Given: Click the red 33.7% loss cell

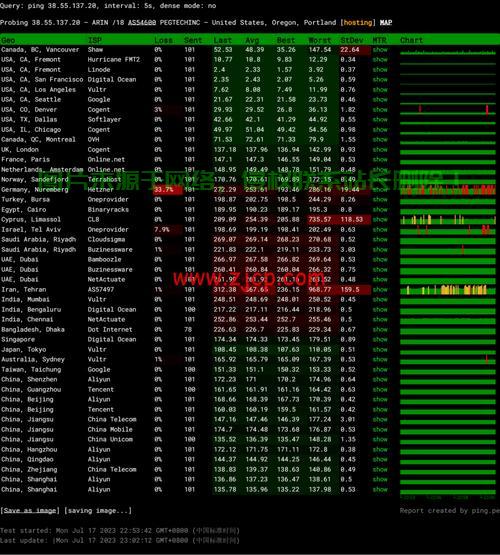Looking at the screenshot, I should pos(168,190).
